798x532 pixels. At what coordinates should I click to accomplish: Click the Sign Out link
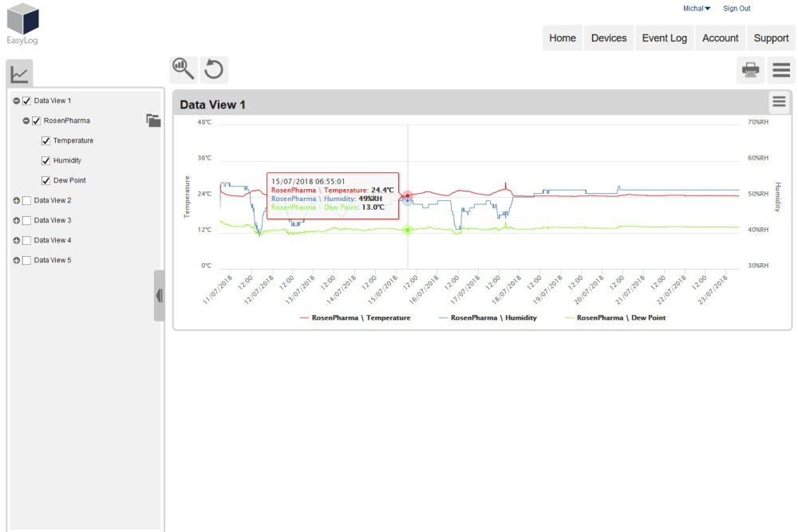[736, 9]
